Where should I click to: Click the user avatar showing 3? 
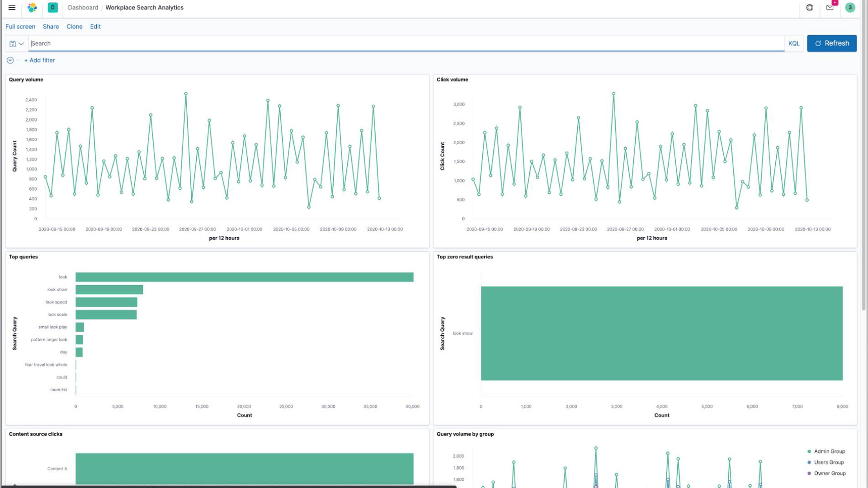(x=849, y=7)
